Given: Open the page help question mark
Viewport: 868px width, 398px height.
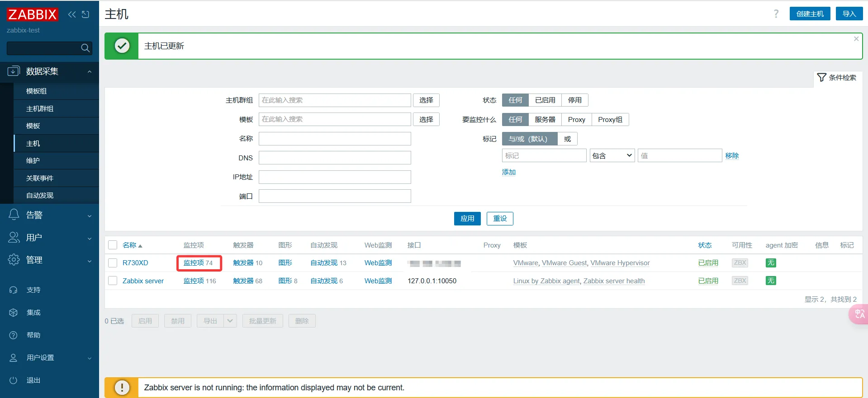Looking at the screenshot, I should [x=776, y=14].
